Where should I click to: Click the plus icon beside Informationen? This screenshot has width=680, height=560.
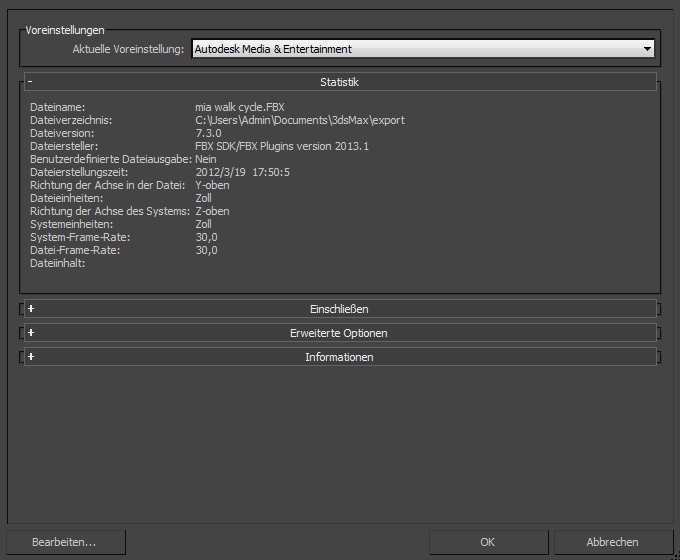[x=31, y=357]
